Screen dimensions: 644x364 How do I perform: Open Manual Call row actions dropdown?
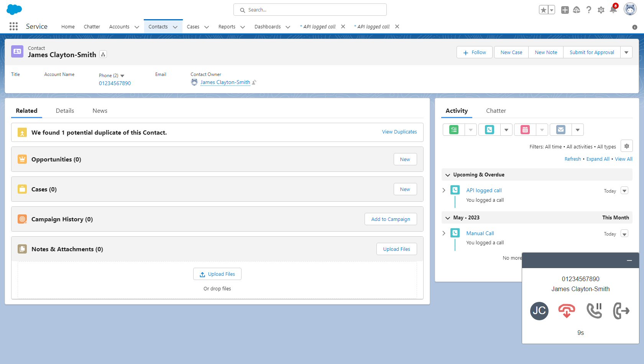[x=624, y=234]
